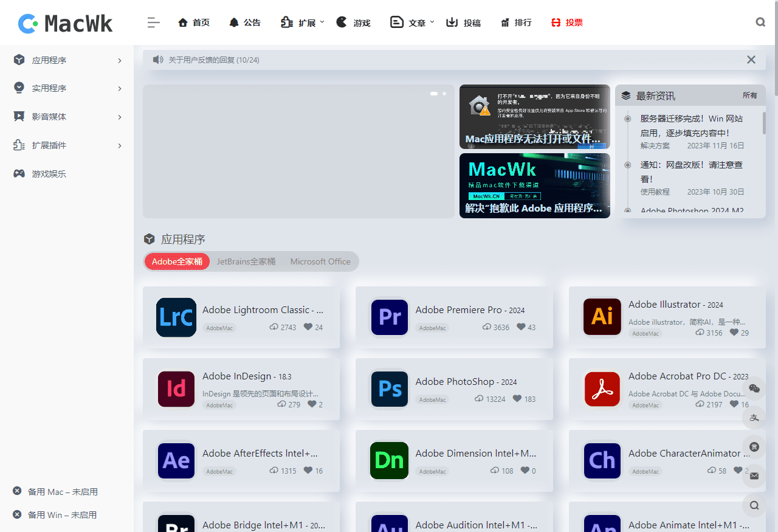Switch to the JetBrains全家桶 tab
The image size is (778, 532).
(x=246, y=261)
